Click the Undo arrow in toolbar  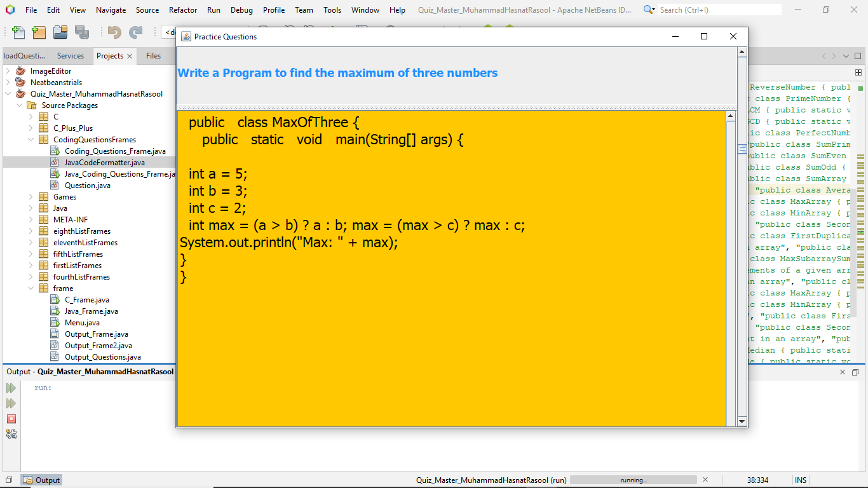pyautogui.click(x=114, y=32)
